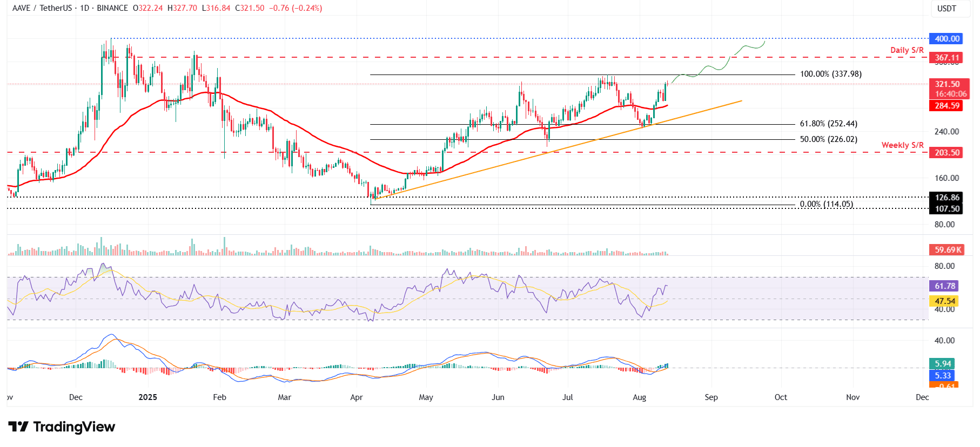Click the AAVE / TetherUS symbol title

(x=43, y=8)
